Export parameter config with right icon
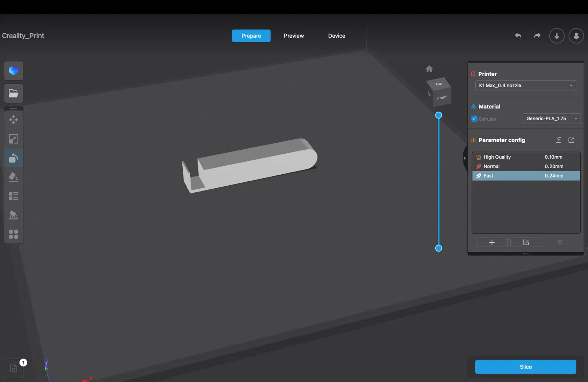 (571, 140)
